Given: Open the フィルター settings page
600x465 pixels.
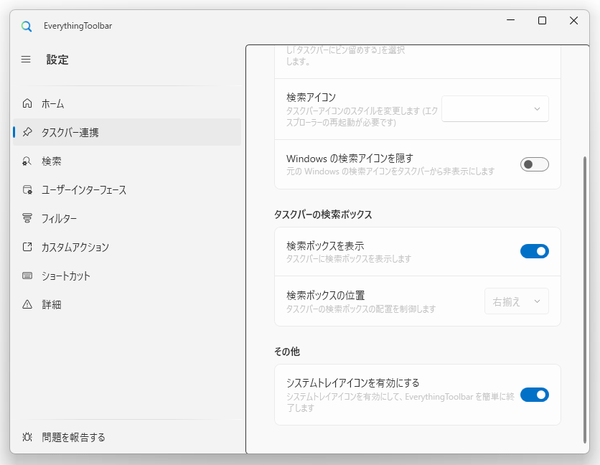Looking at the screenshot, I should (x=127, y=218).
